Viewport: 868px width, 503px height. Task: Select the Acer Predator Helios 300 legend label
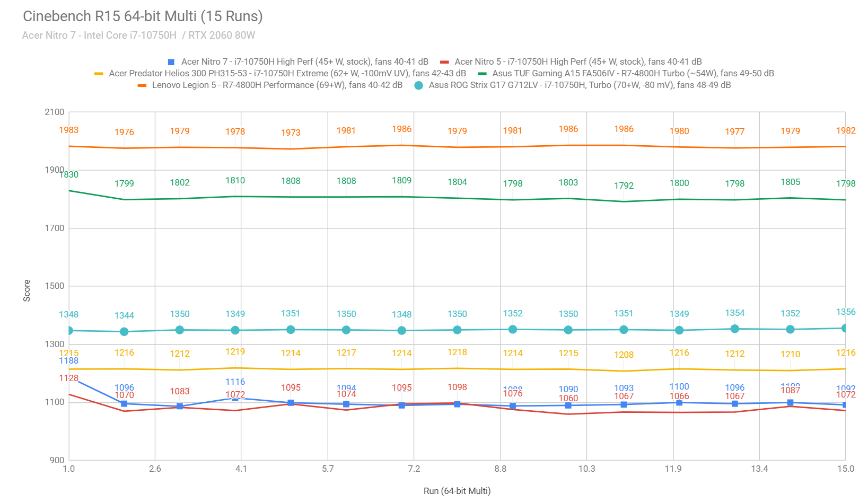click(x=287, y=74)
